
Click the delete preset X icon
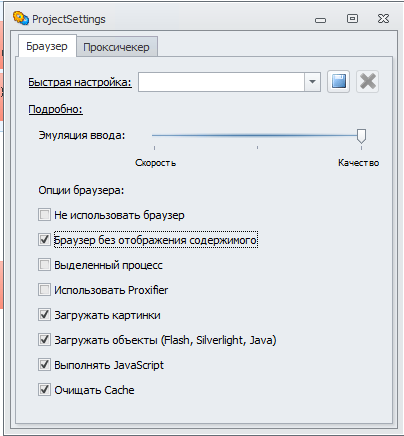[368, 82]
